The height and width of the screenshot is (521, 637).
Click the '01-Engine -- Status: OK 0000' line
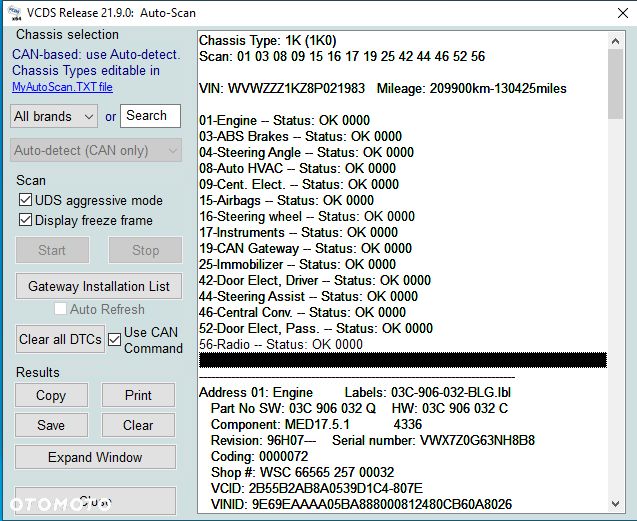(x=284, y=120)
